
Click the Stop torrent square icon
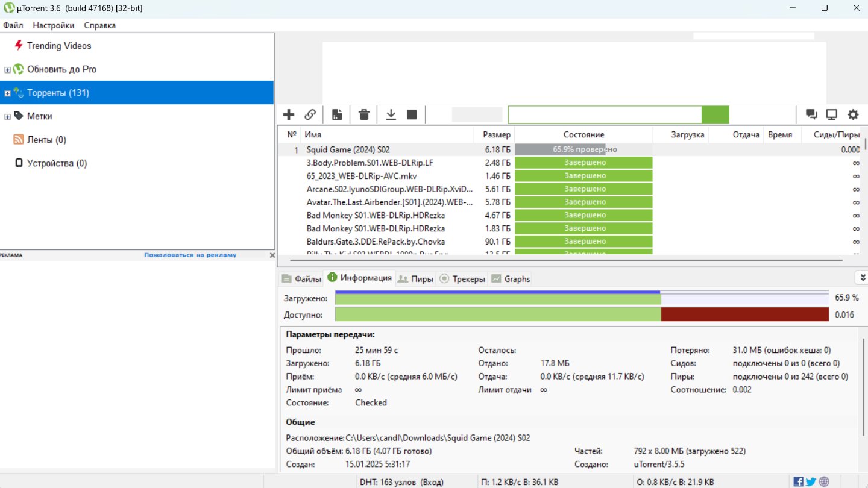pos(412,114)
